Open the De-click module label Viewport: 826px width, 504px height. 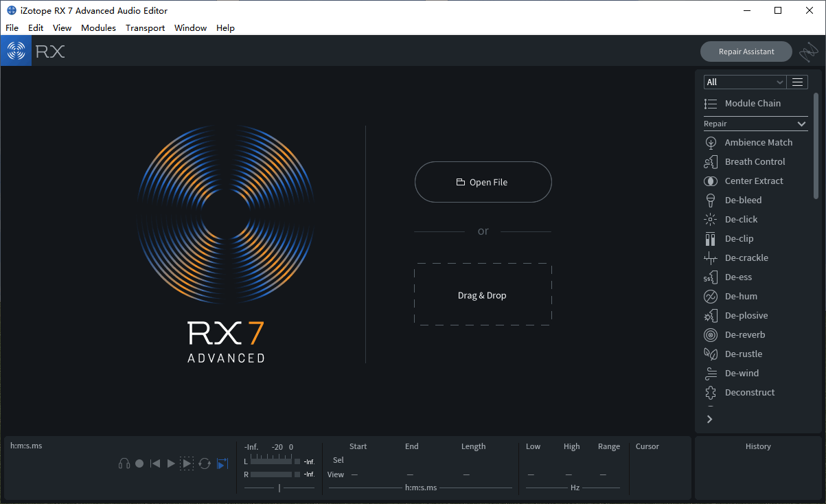point(742,220)
